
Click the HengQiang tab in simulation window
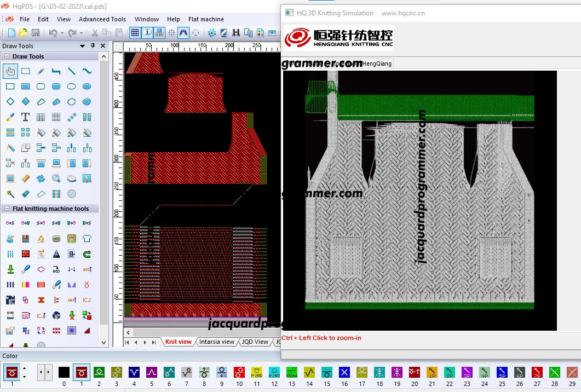376,64
